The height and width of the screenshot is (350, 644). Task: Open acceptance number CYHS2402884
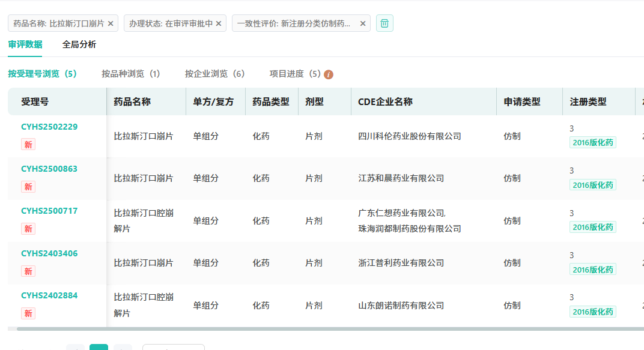pos(49,295)
